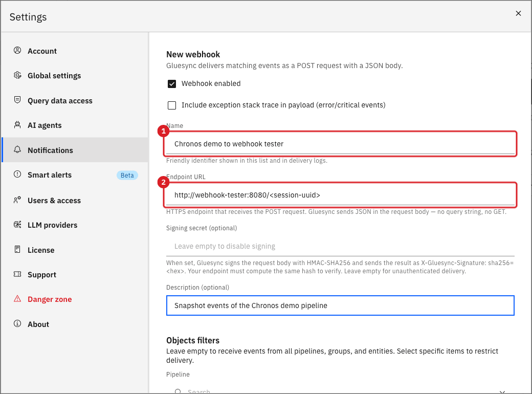
Task: Click the Endpoint URL input field
Action: click(340, 195)
